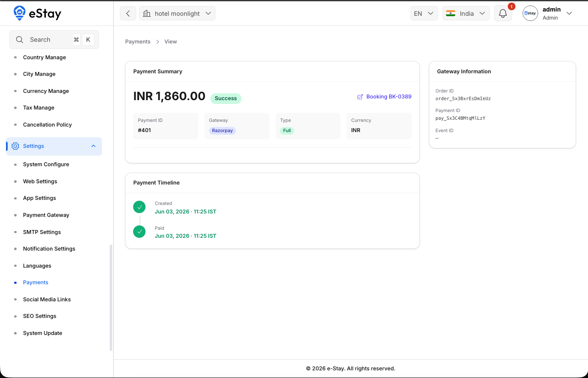The height and width of the screenshot is (378, 588).
Task: Go to App Settings
Action: pyautogui.click(x=40, y=198)
